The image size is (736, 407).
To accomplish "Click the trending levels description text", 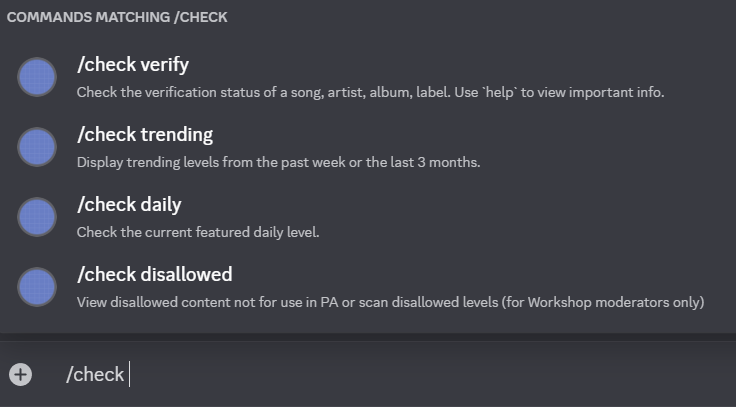I will coord(278,162).
